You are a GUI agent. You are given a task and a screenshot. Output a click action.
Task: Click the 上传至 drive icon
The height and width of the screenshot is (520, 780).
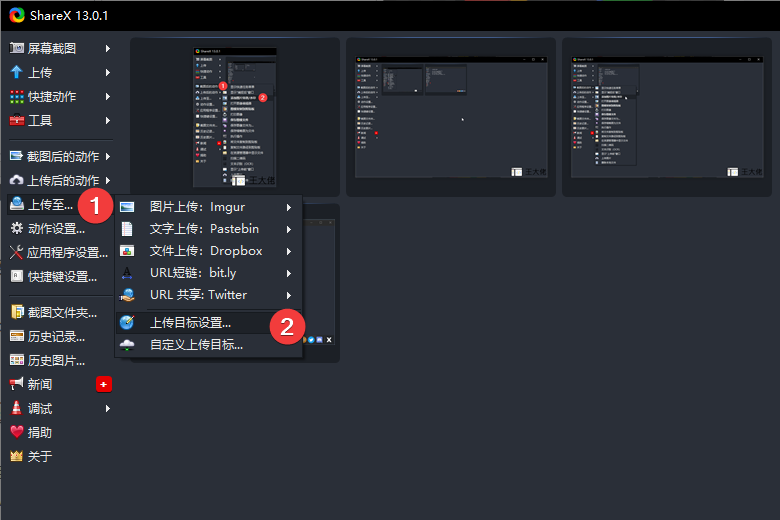point(16,204)
